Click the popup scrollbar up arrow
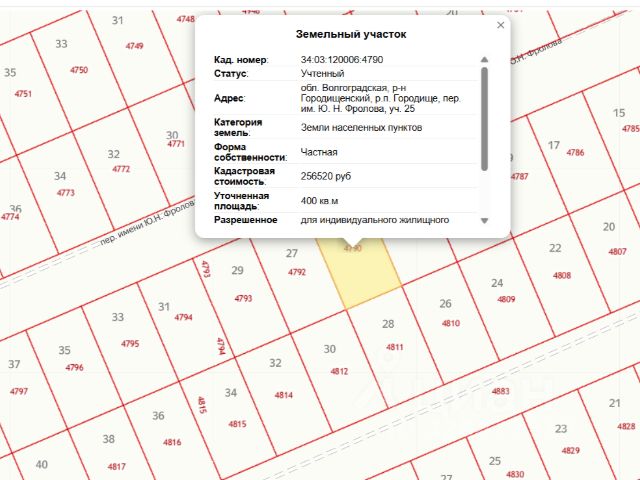This screenshot has height=480, width=640. point(484,60)
